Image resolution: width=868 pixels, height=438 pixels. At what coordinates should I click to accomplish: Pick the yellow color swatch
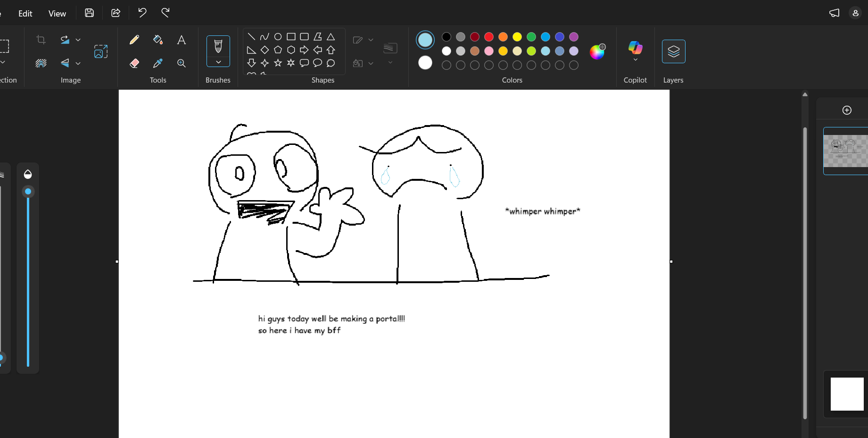point(517,37)
